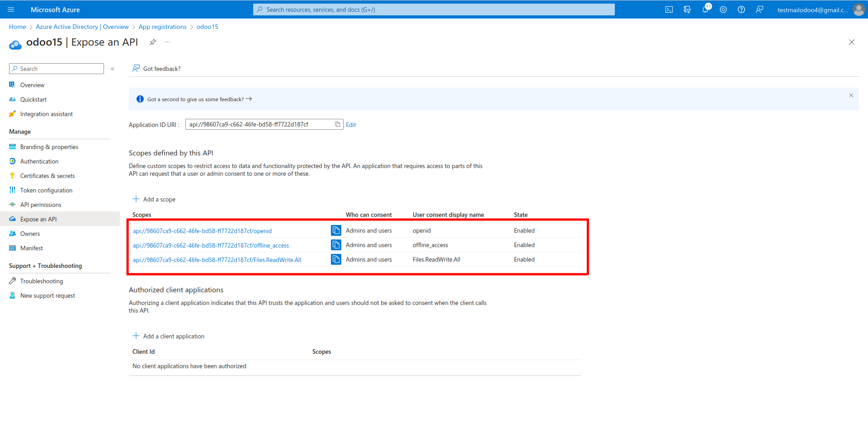Open the account avatar menu
The height and width of the screenshot is (445, 868).
pos(859,9)
